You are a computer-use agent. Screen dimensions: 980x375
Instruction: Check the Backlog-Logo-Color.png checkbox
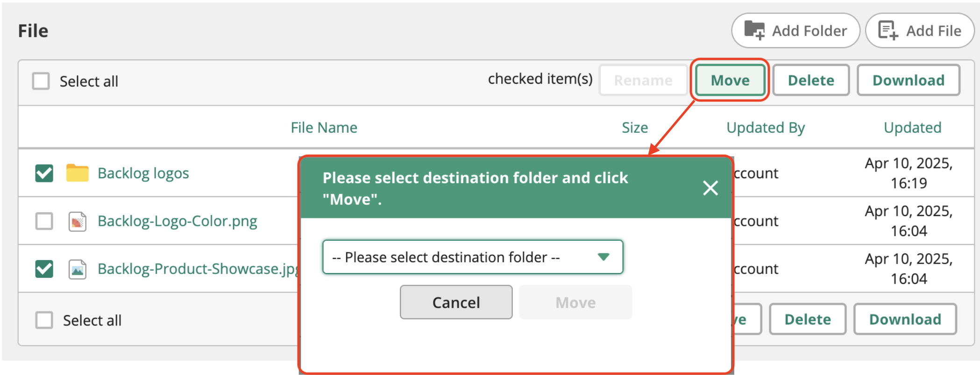[44, 221]
